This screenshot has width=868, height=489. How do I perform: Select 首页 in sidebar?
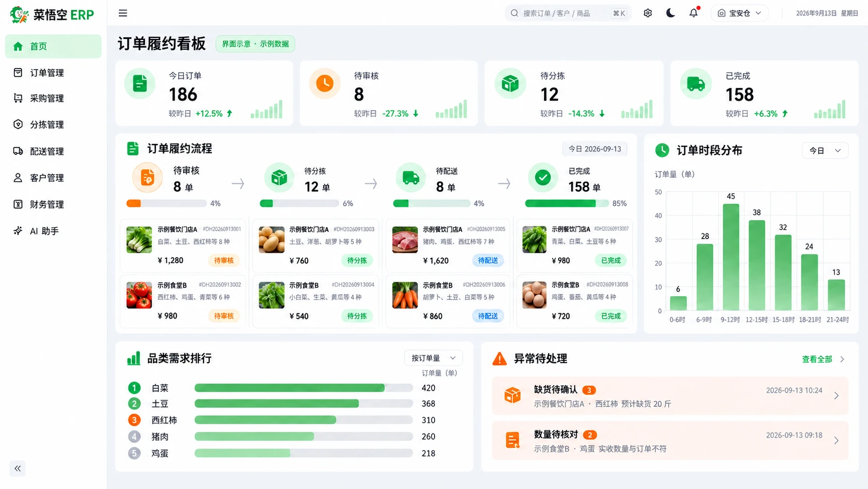pyautogui.click(x=53, y=46)
